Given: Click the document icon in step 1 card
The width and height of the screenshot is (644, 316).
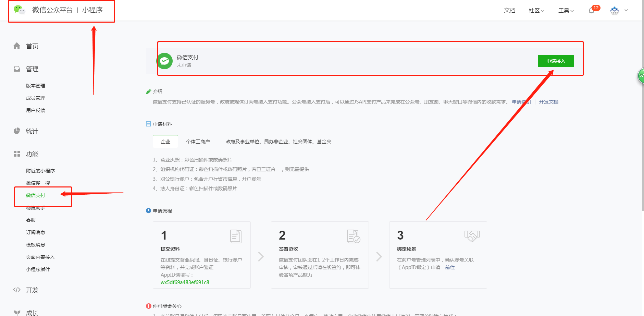Looking at the screenshot, I should (x=236, y=236).
